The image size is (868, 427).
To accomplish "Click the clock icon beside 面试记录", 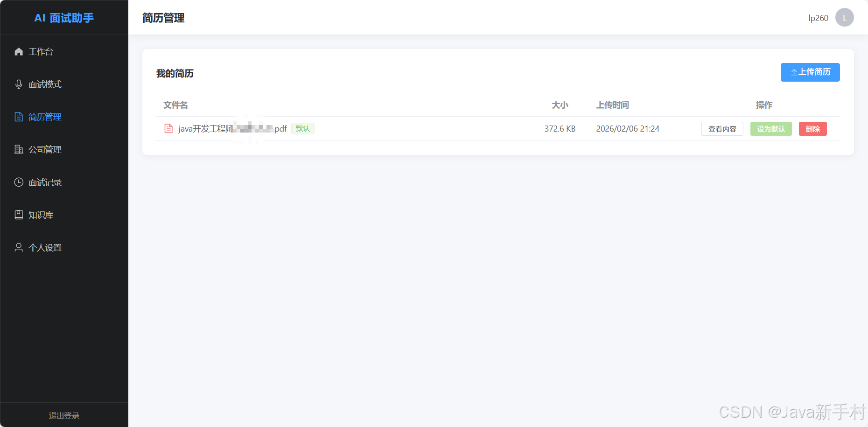I will [x=19, y=182].
